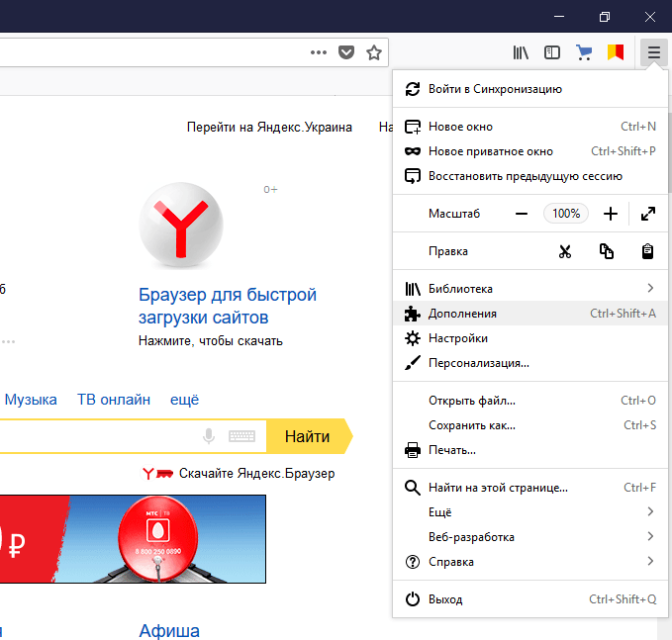This screenshot has height=640, width=672.
Task: Open Настройки from the menu
Action: click(530, 338)
